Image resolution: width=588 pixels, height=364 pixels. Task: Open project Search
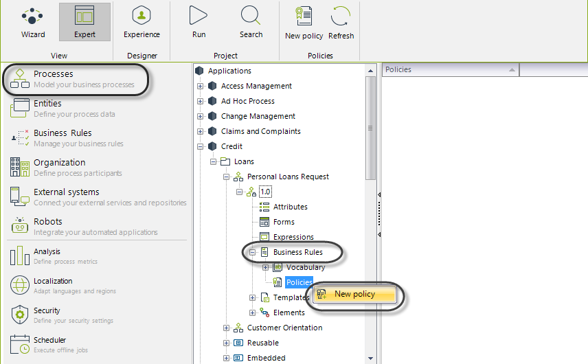pyautogui.click(x=251, y=23)
